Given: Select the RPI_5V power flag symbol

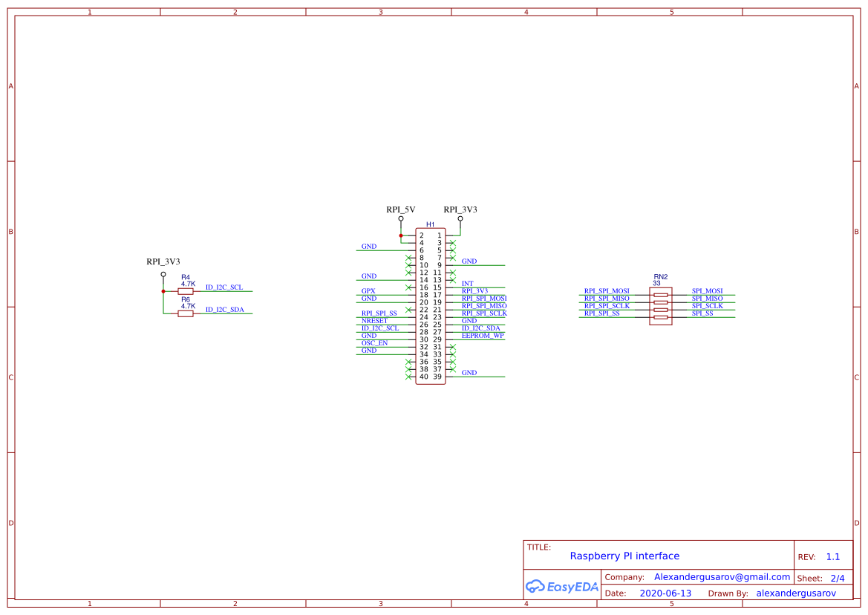Looking at the screenshot, I should pyautogui.click(x=401, y=218).
